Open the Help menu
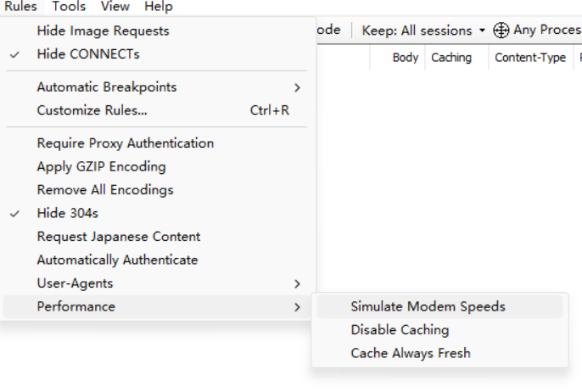Viewport: 582px width, 392px height. (159, 6)
